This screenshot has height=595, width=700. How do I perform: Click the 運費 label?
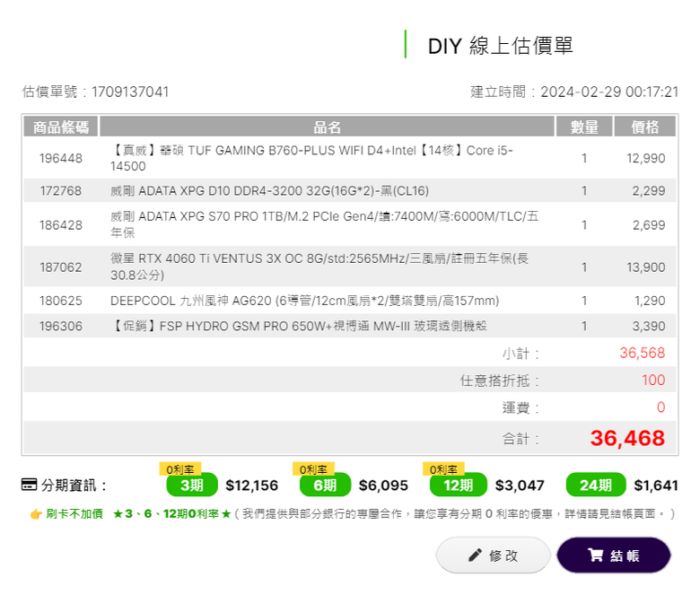pyautogui.click(x=521, y=407)
